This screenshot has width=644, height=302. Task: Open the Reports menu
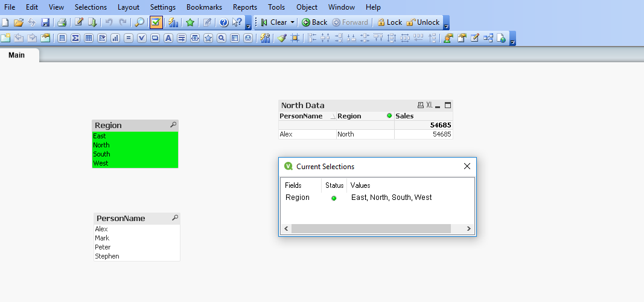[x=245, y=7]
